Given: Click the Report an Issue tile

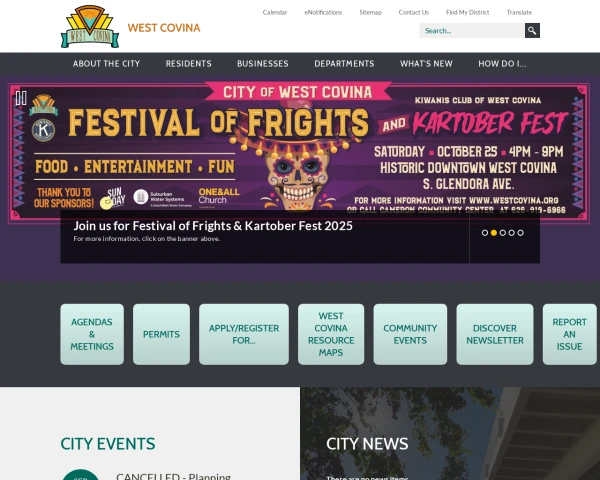Looking at the screenshot, I should tap(569, 334).
